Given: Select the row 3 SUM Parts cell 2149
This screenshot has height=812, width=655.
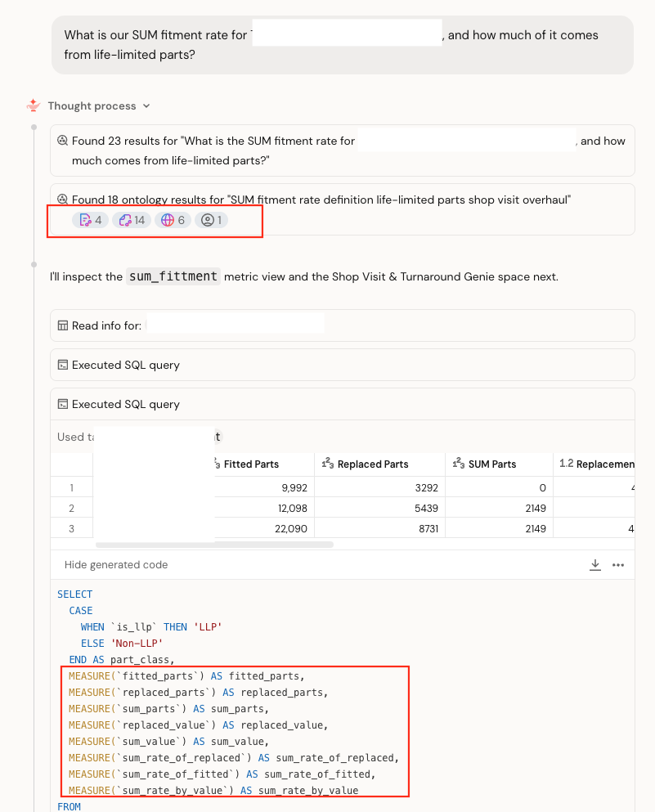Looking at the screenshot, I should click(499, 529).
